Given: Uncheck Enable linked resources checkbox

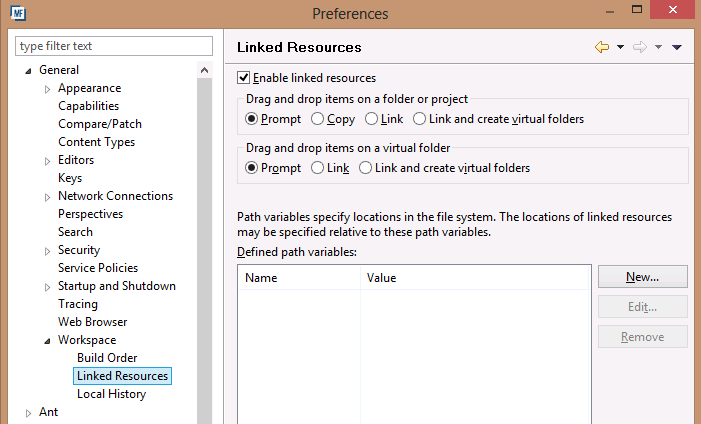Looking at the screenshot, I should [x=243, y=77].
